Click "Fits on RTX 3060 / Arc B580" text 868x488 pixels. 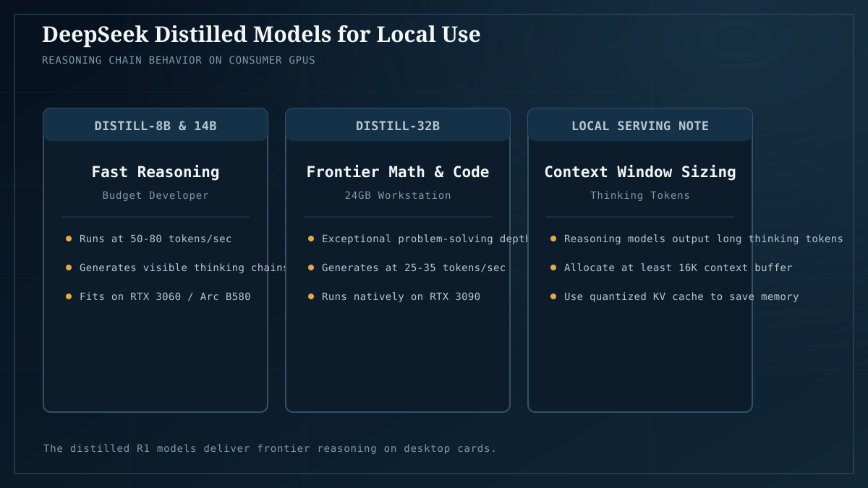point(165,296)
